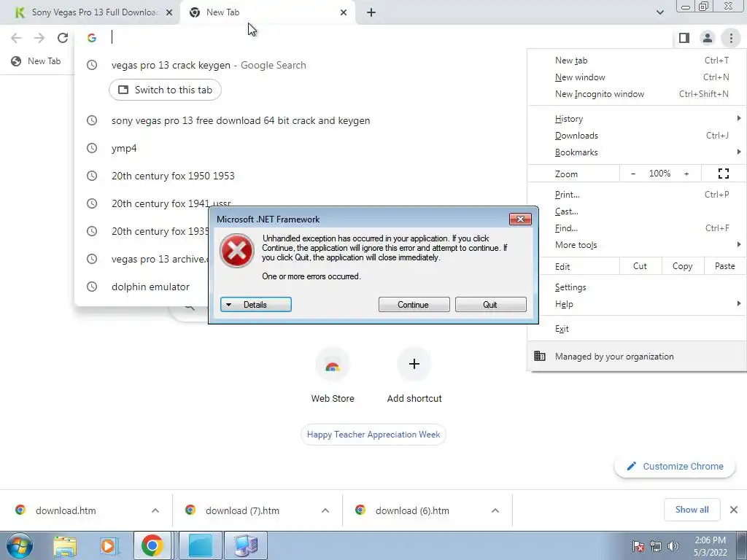
Task: Click the red X error icon in dialog
Action: 237,251
